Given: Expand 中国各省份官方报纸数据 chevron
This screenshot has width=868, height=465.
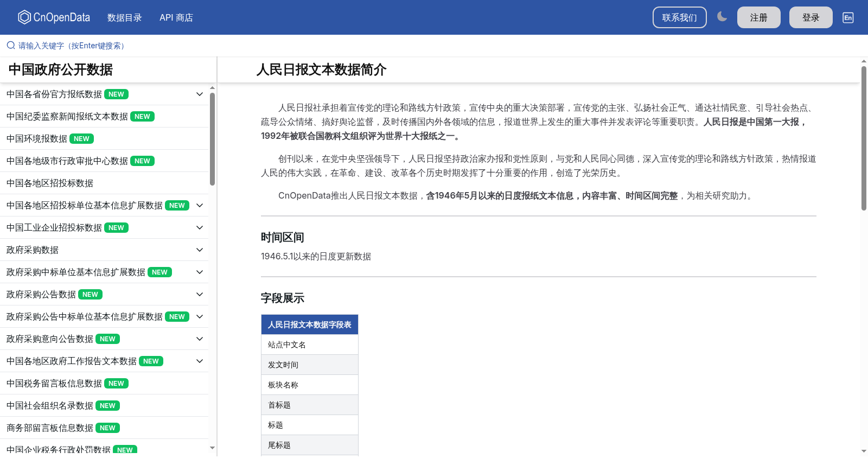Looking at the screenshot, I should pyautogui.click(x=200, y=94).
